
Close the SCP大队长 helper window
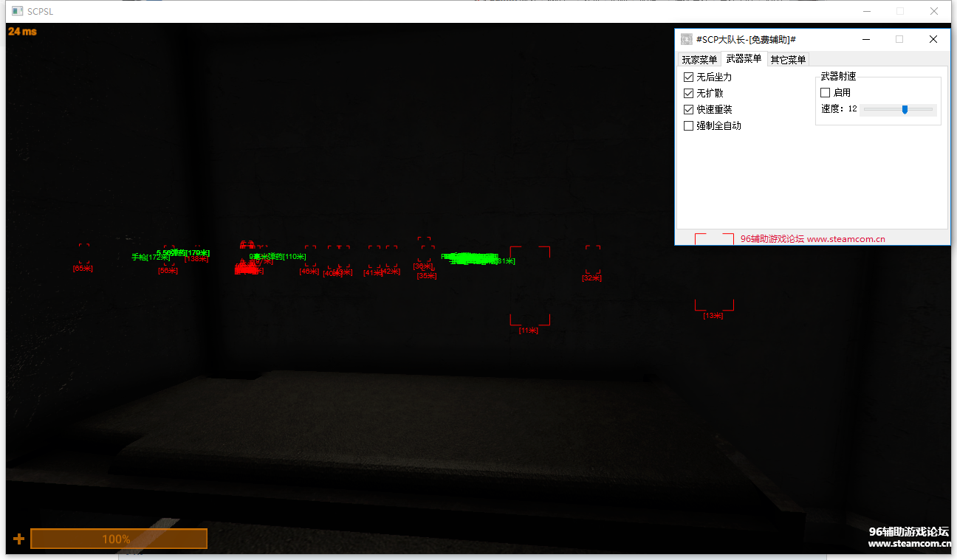[x=933, y=39]
